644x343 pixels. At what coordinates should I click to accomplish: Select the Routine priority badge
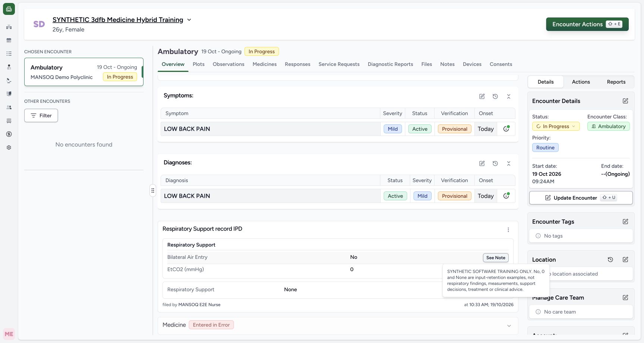545,147
